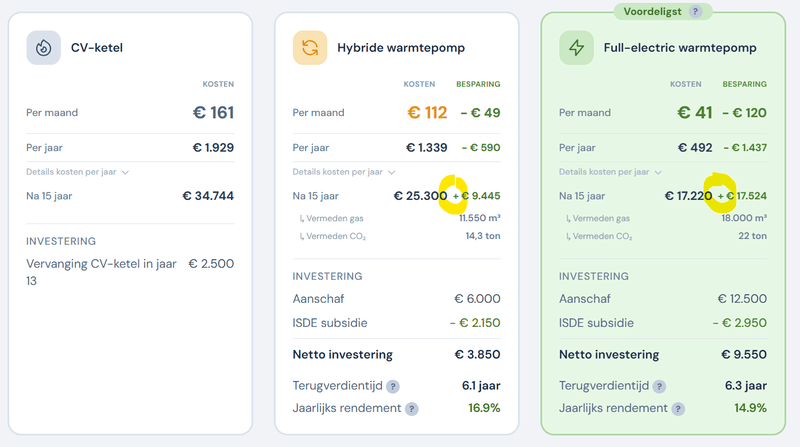The image size is (800, 447).
Task: Expand Details kosten per jaar for CV-ketel
Action: coord(78,172)
